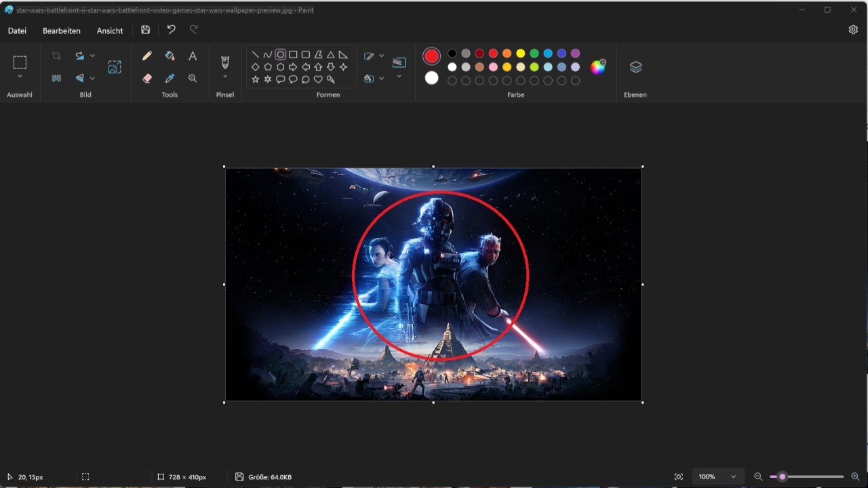Click the fit-to-window icon in status bar
This screenshot has height=488, width=868.
point(679,477)
